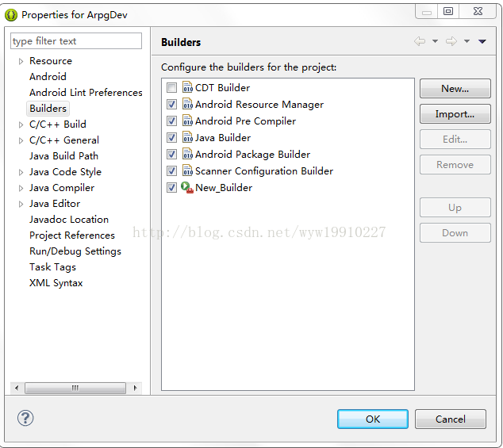
Task: Select the 'Java Builder' list entry text
Action: tap(223, 138)
